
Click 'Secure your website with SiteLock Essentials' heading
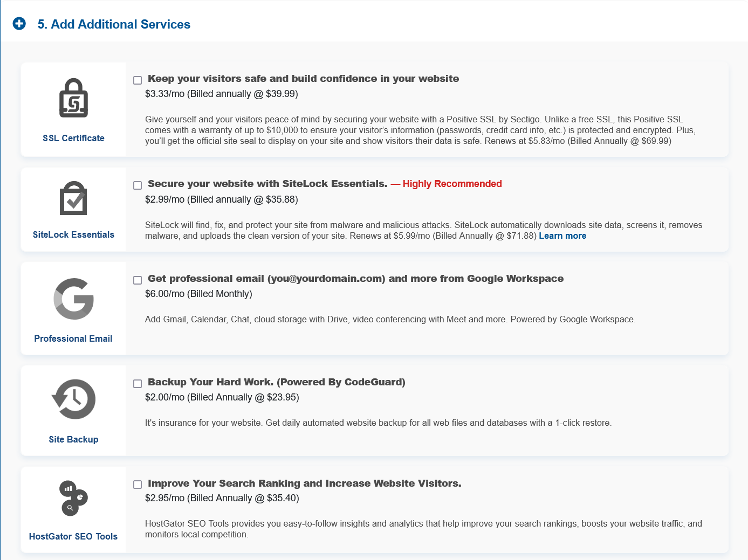tap(267, 184)
